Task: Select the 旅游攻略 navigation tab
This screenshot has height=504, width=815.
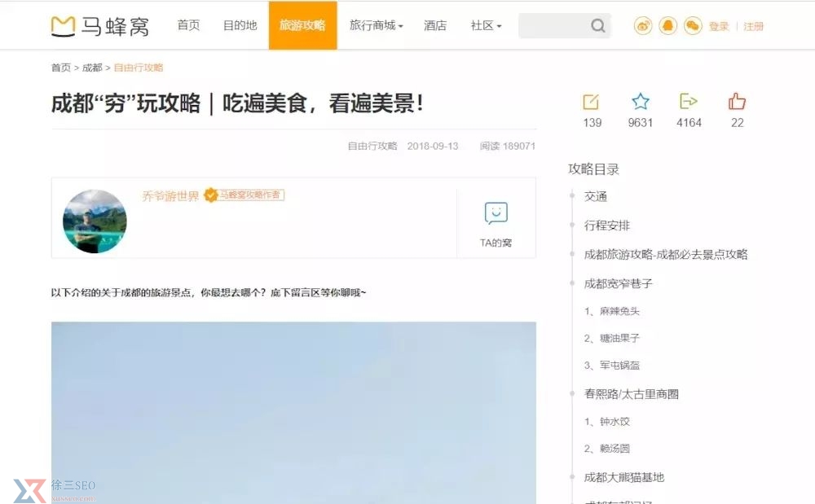Action: point(302,25)
